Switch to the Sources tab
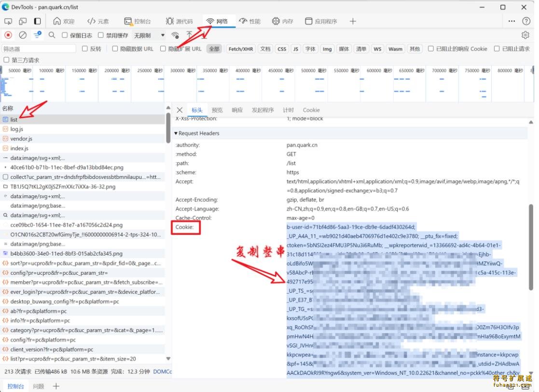Viewport: 539px width, 392px height. (x=179, y=21)
